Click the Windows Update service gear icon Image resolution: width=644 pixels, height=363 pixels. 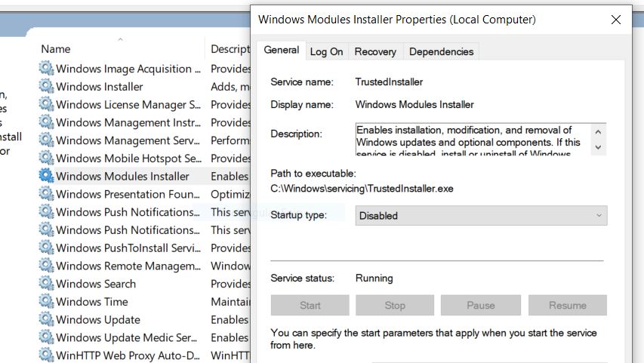point(47,320)
